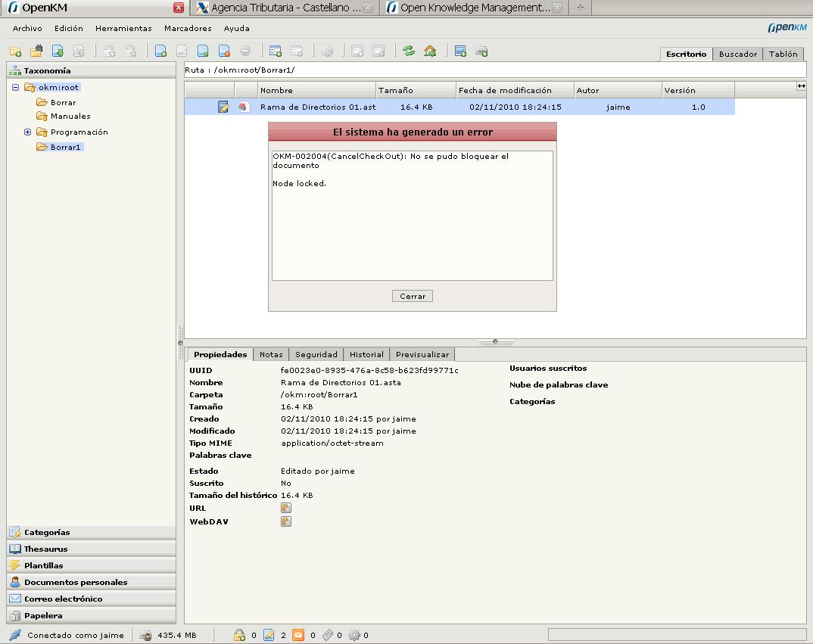Click the checked-out documents status icon
Image resolution: width=813 pixels, height=644 pixels.
[x=269, y=635]
